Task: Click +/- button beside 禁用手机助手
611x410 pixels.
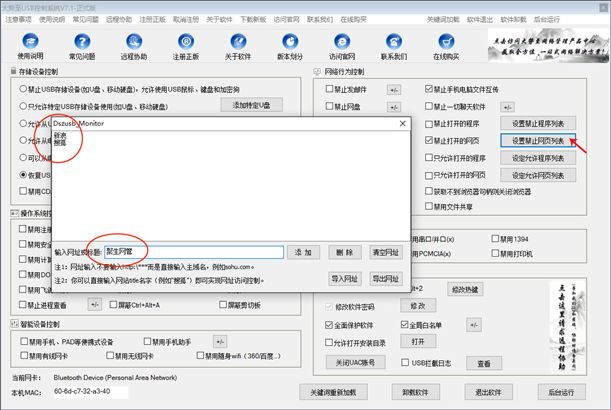Action: pos(220,342)
